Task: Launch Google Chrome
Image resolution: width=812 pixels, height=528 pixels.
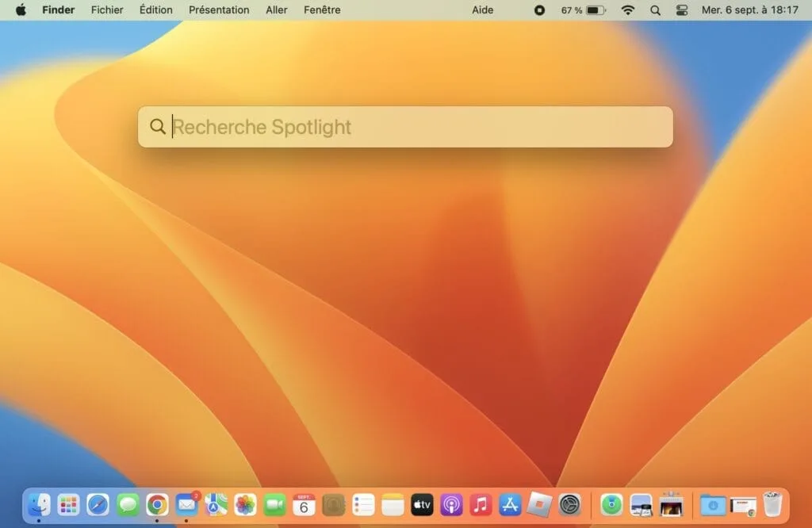Action: coord(157,505)
